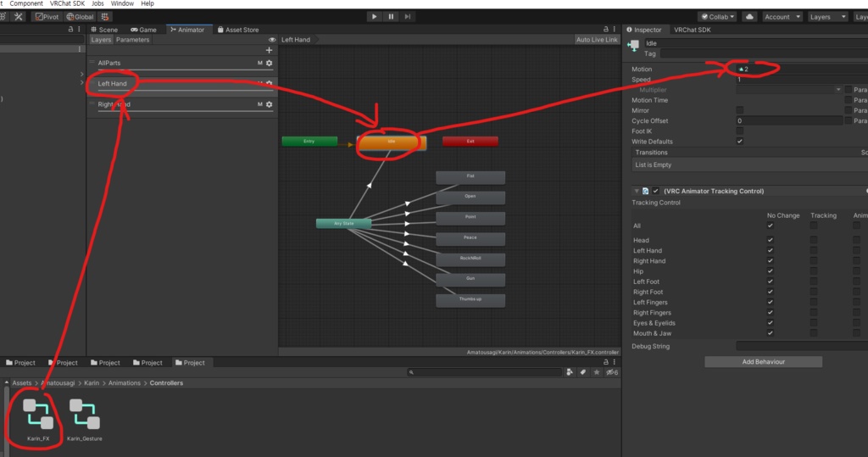868x457 pixels.
Task: Open the Jobs menu
Action: 97,3
